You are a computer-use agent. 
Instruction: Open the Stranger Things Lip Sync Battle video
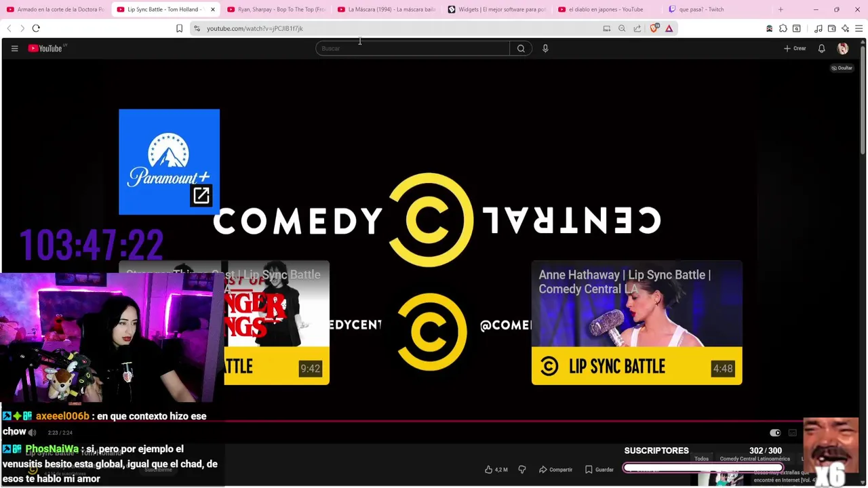pyautogui.click(x=277, y=323)
